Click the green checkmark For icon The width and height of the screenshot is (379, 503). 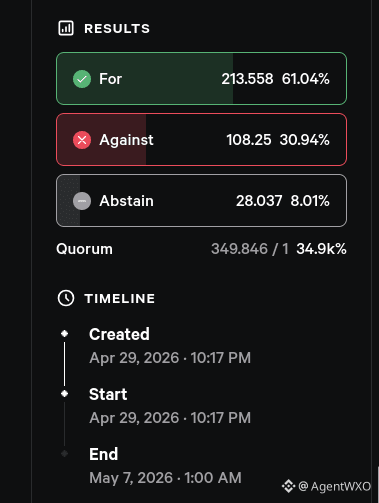[x=82, y=79]
